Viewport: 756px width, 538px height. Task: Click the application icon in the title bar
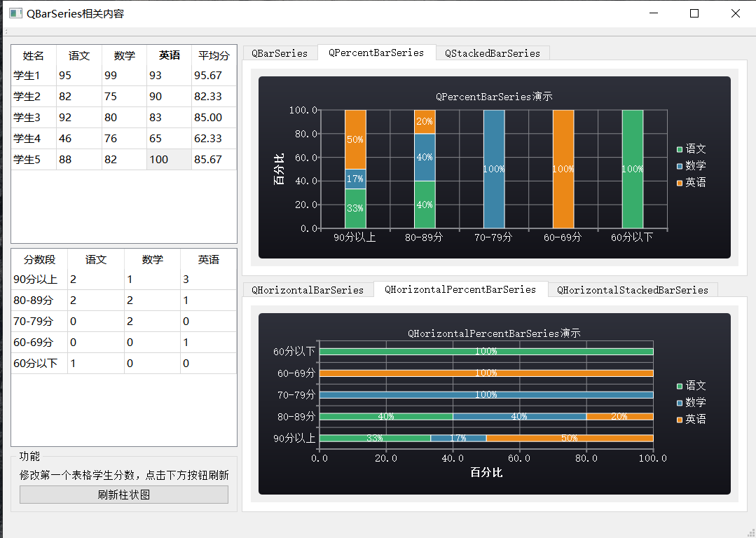[x=15, y=13]
